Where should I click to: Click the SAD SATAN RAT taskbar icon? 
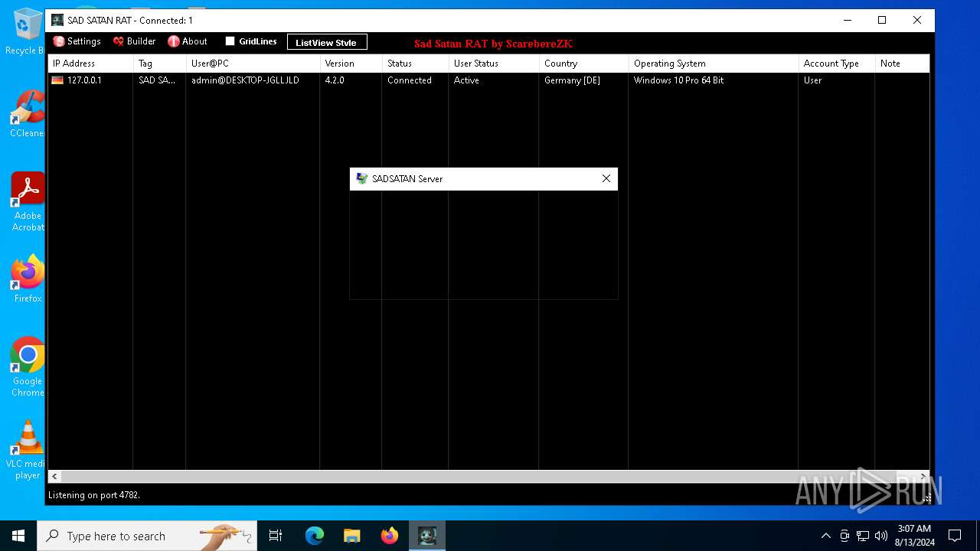(427, 536)
